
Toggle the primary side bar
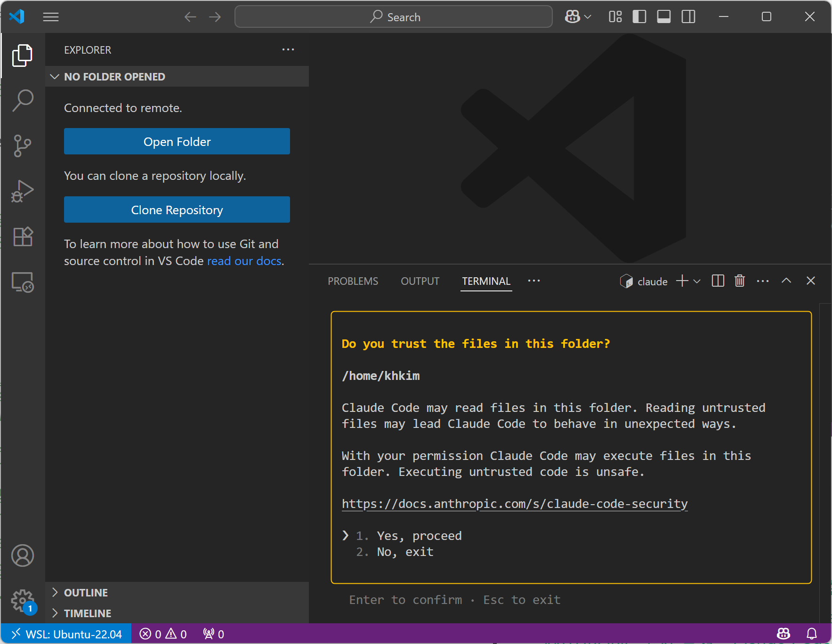[x=639, y=17]
